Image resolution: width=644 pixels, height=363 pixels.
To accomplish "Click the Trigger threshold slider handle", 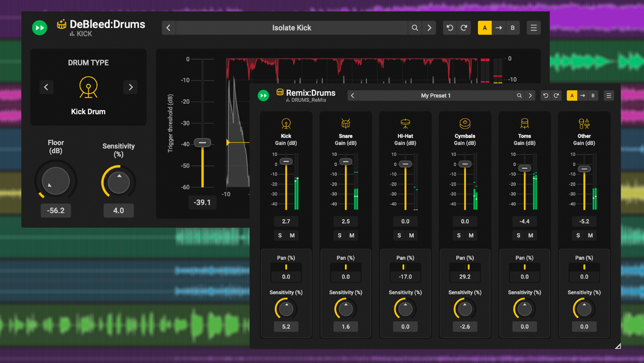I will (x=202, y=142).
